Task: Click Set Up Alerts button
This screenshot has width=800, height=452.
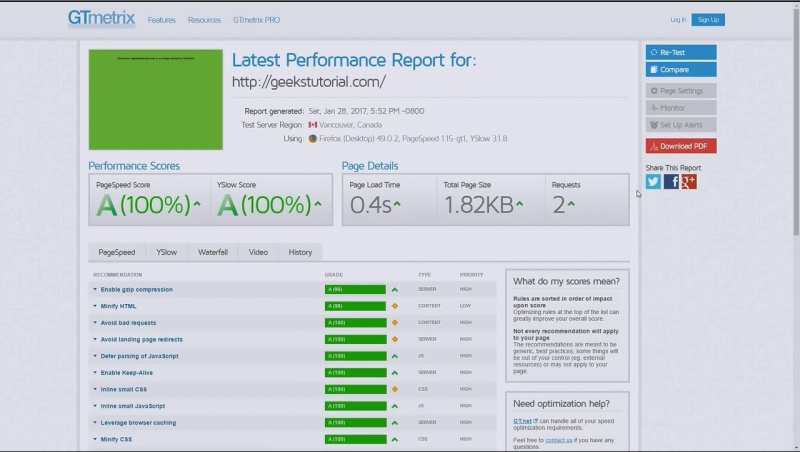Action: [x=681, y=124]
